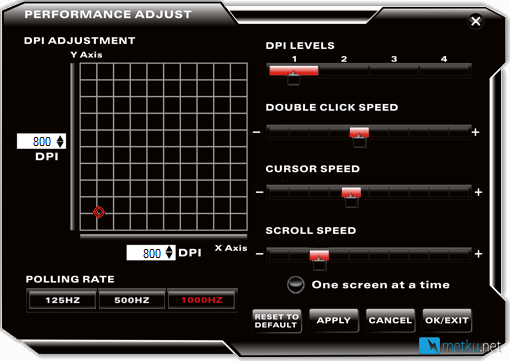Click the Cancel button
The width and height of the screenshot is (510, 361).
click(390, 320)
